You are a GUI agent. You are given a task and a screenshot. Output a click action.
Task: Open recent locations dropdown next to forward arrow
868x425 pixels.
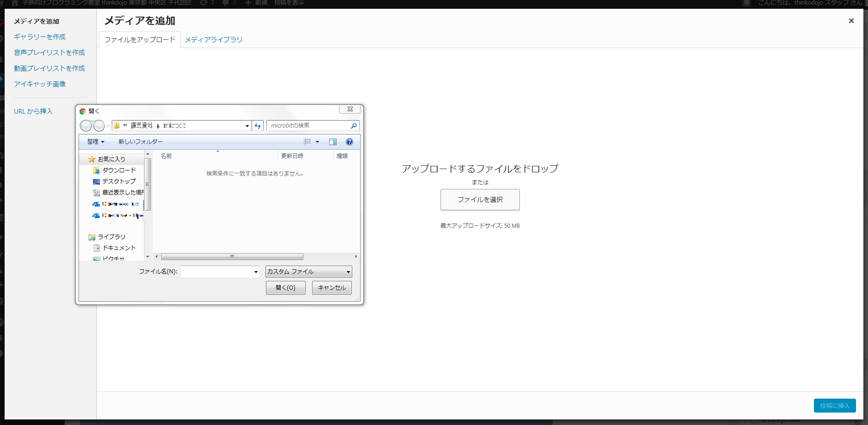click(108, 126)
